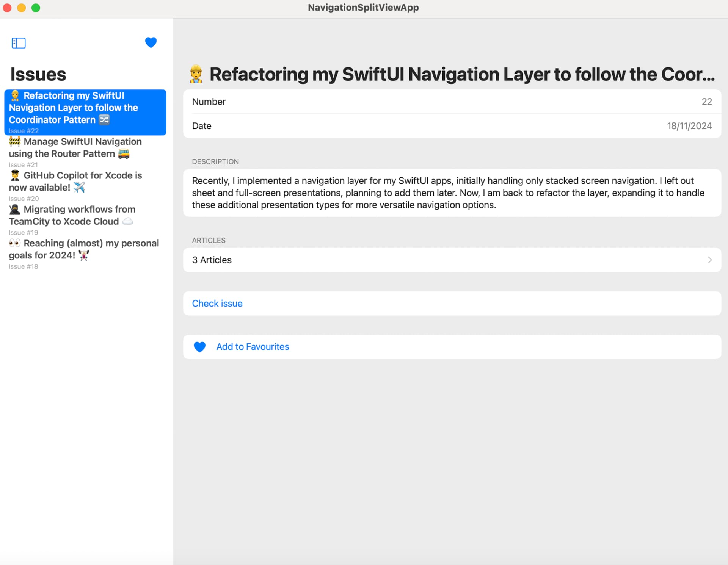Screen dimensions: 728x565
Task: Click the blue heart icon beside Add to Favourites
Action: [199, 347]
